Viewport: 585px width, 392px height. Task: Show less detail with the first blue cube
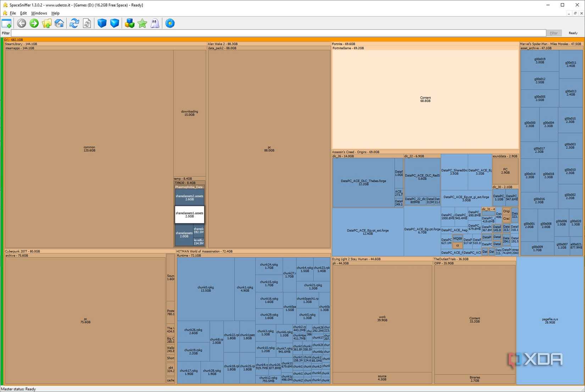102,23
